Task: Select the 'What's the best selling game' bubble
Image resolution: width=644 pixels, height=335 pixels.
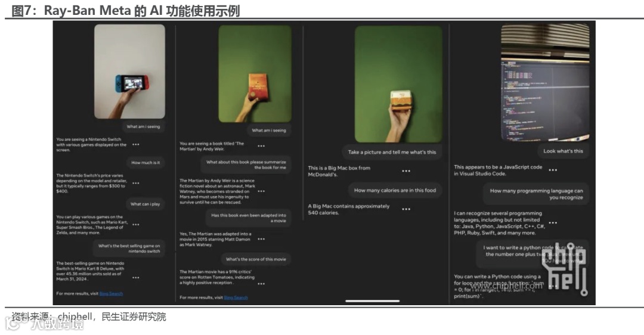Action: tap(129, 249)
